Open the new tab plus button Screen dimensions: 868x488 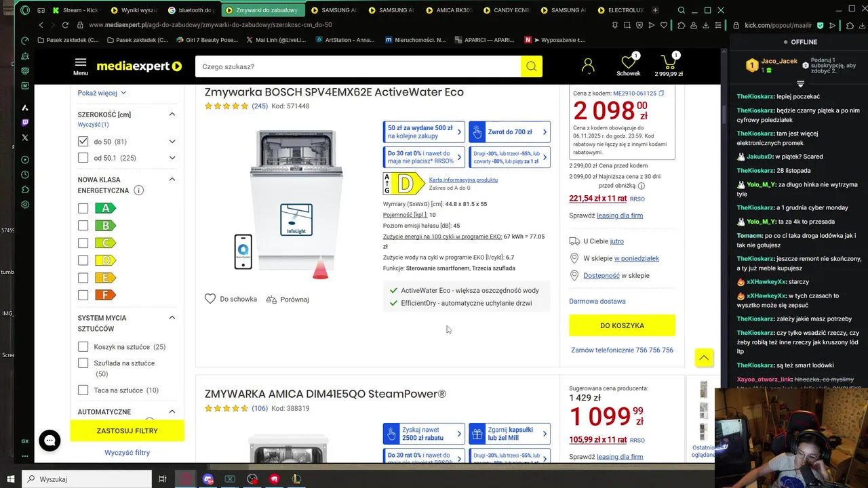pyautogui.click(x=655, y=10)
